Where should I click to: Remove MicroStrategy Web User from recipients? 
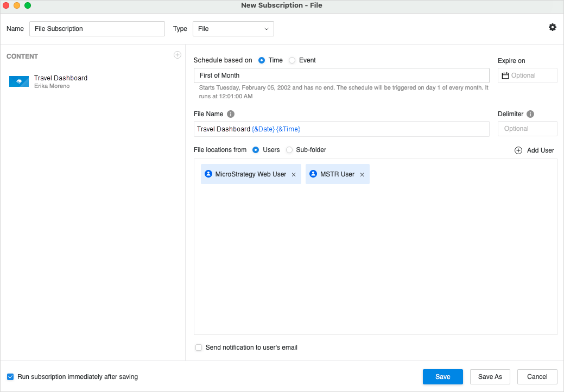(x=294, y=175)
